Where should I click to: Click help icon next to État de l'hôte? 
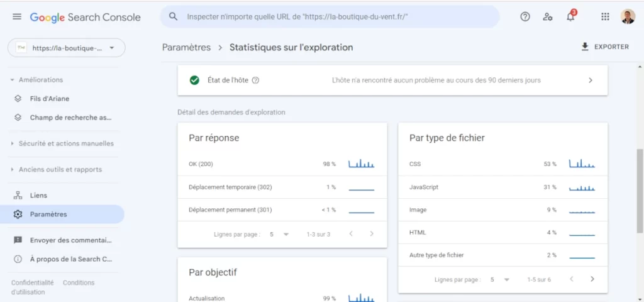[255, 80]
